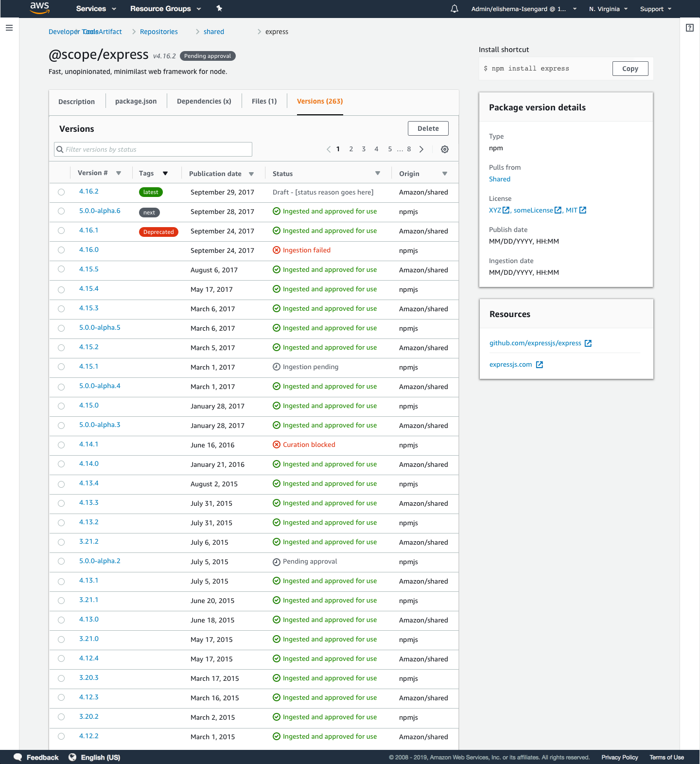Click the globe language icon
700x764 pixels.
[x=72, y=757]
